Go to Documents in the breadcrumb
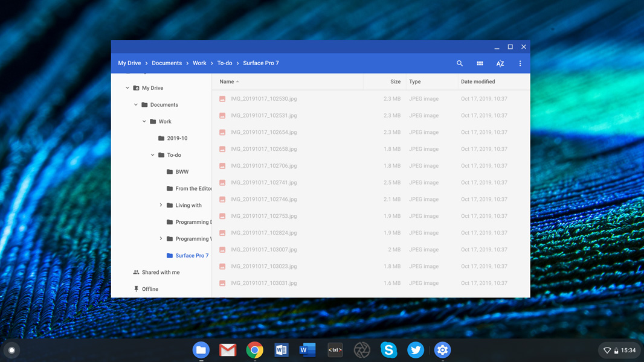This screenshot has width=644, height=362. tap(167, 63)
